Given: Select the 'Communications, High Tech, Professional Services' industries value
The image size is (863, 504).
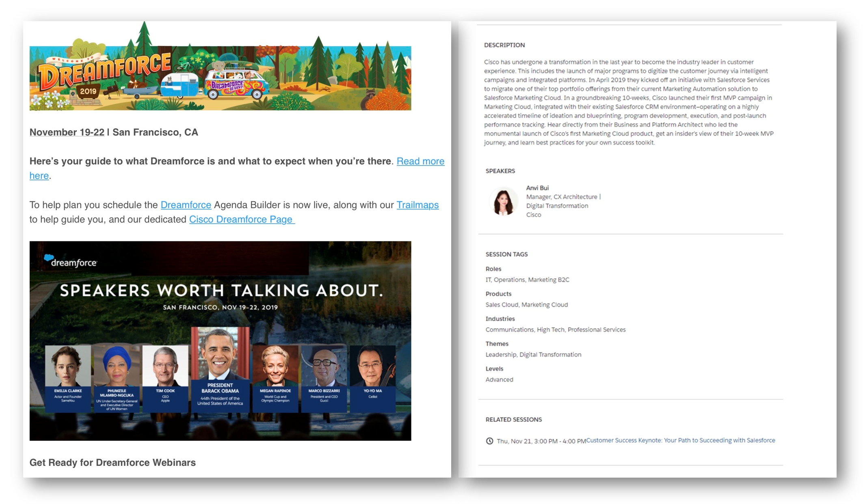Looking at the screenshot, I should (556, 330).
